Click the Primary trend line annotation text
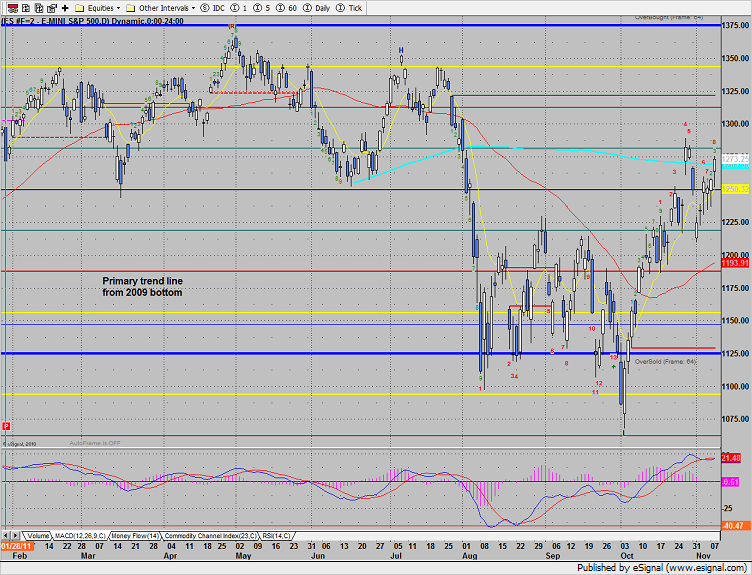 142,287
